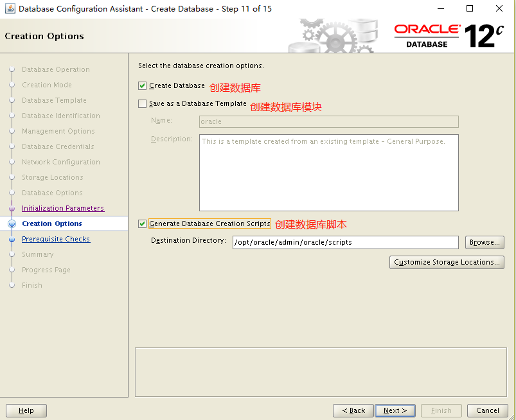516x420 pixels.
Task: Open the Browse... directory chooser
Action: [x=485, y=242]
